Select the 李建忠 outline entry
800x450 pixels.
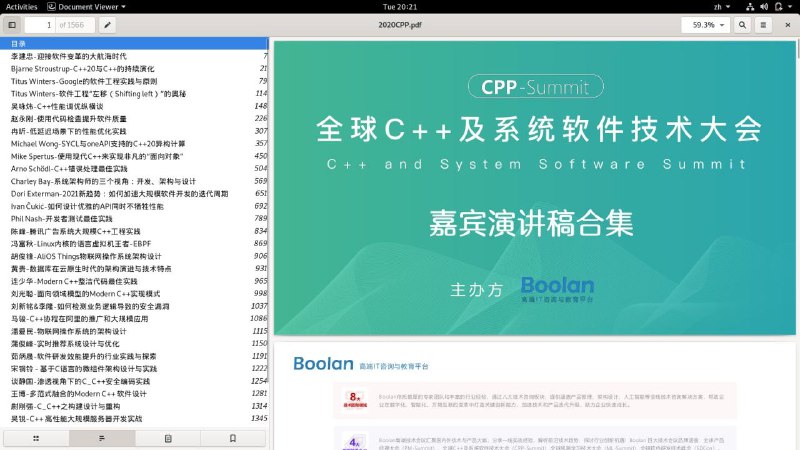(x=134, y=56)
